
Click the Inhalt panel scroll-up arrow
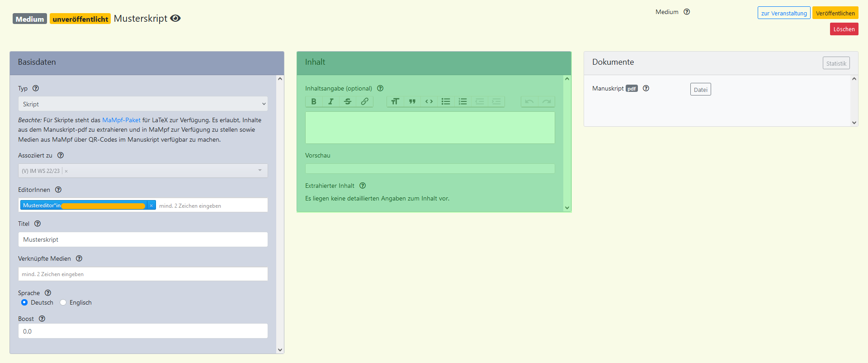click(567, 79)
